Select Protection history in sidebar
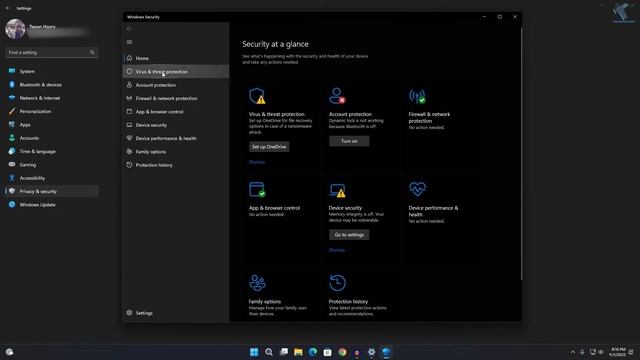 176,165
